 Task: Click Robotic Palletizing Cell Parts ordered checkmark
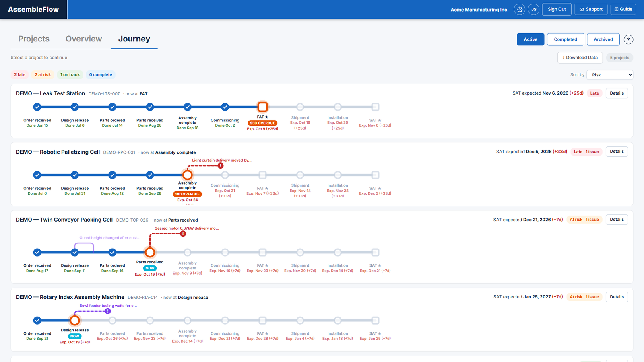[x=112, y=175]
